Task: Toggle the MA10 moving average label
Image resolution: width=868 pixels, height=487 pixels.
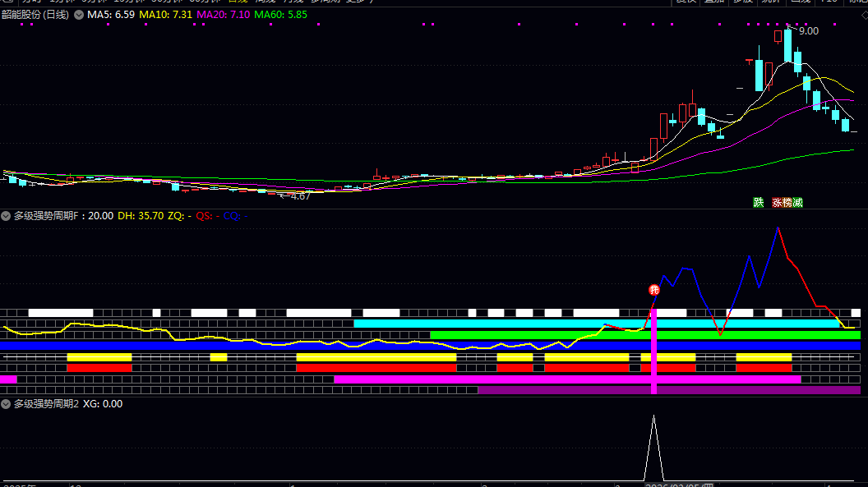Action: tap(165, 15)
